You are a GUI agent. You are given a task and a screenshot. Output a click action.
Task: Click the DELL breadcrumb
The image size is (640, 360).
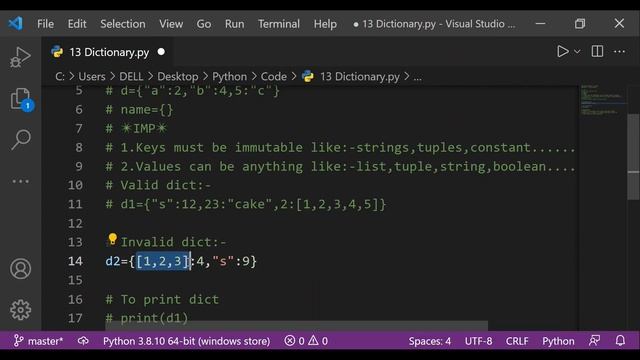131,76
